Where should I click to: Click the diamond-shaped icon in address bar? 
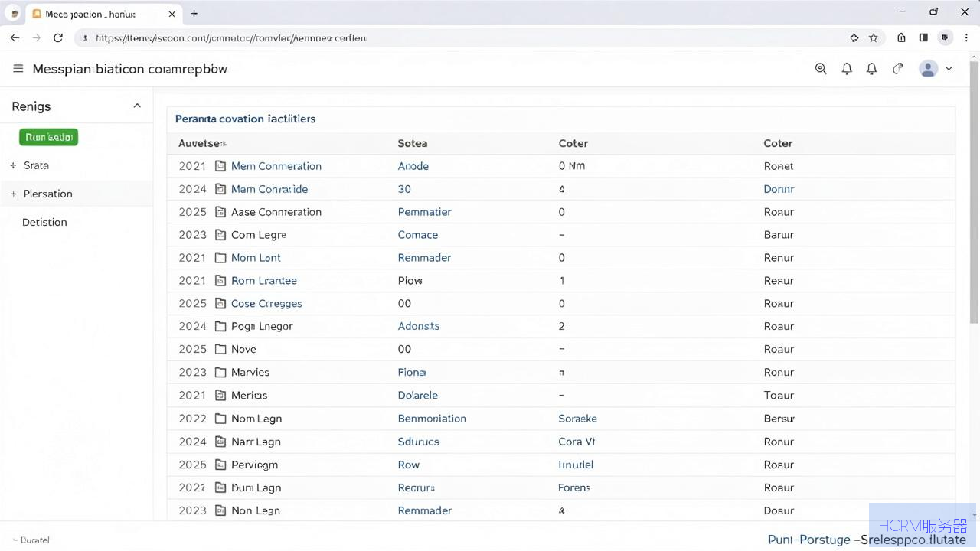tap(854, 37)
